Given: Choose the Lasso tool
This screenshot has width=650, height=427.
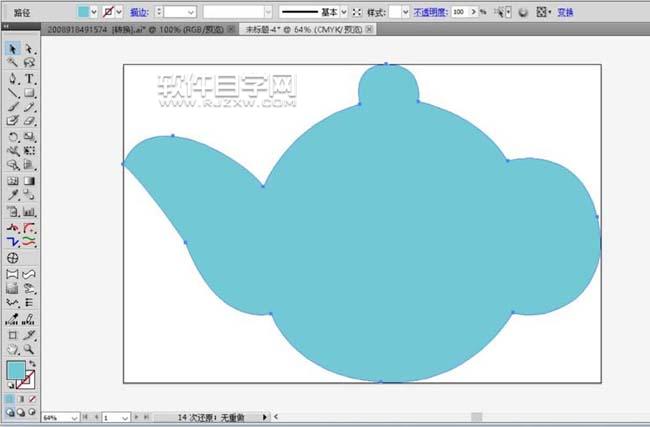Looking at the screenshot, I should (29, 63).
